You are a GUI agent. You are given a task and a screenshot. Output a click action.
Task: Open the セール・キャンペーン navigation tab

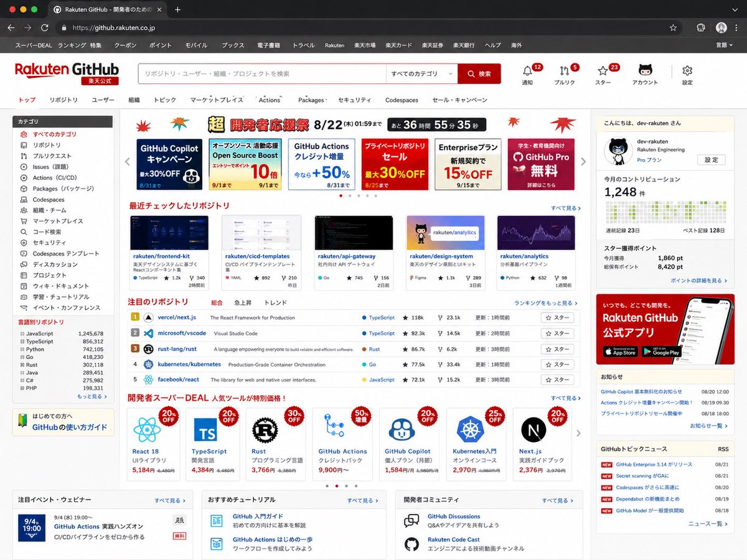click(x=459, y=100)
